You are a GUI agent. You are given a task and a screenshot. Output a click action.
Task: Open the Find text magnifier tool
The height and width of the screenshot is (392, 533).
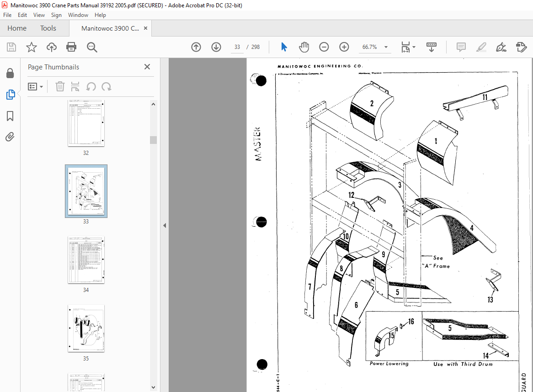tap(92, 47)
